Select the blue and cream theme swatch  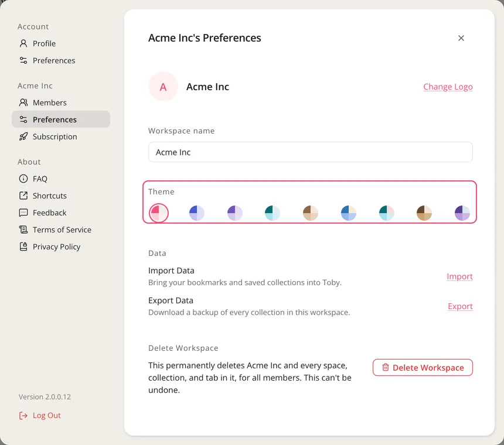(349, 213)
